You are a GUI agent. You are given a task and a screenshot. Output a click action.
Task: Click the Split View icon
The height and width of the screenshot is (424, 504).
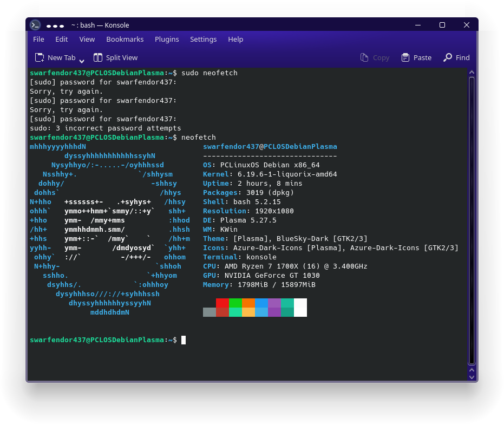(97, 57)
